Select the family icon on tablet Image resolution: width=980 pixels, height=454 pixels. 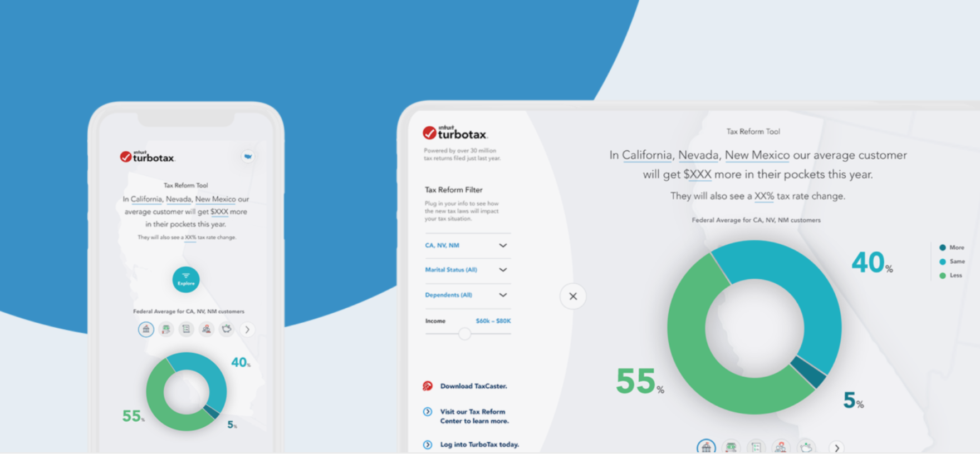coord(781,447)
